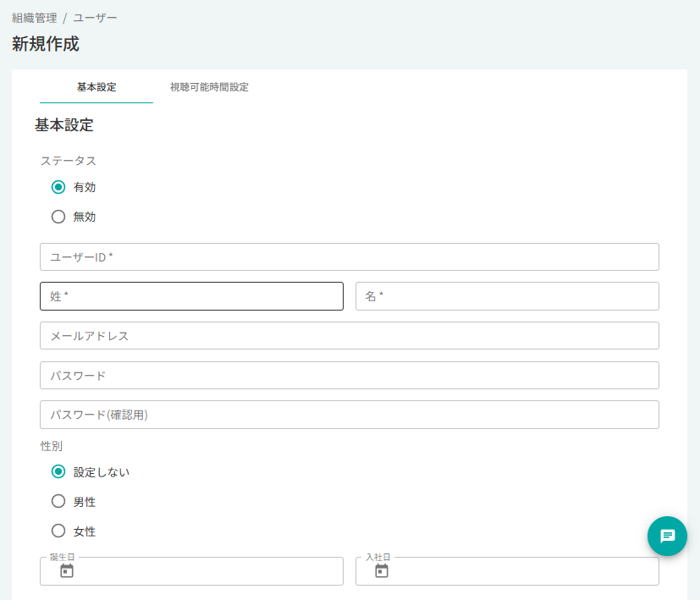Switch to the 基本設定 tab
This screenshot has height=600, width=700.
(96, 87)
